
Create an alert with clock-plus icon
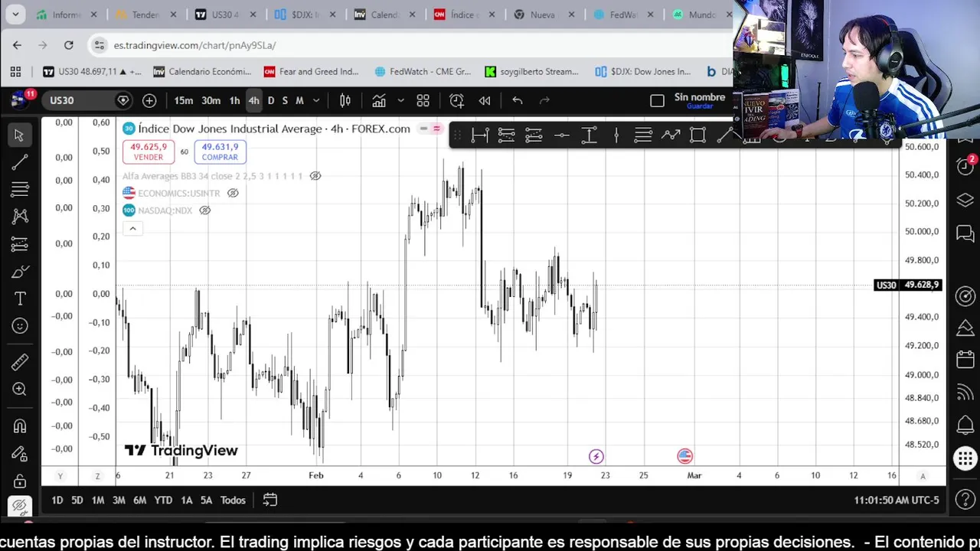[457, 100]
